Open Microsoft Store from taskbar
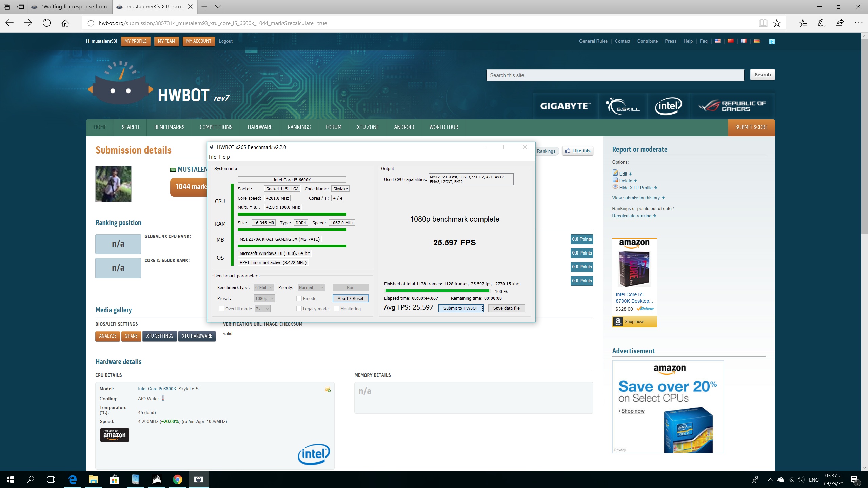Image resolution: width=868 pixels, height=488 pixels. [114, 480]
